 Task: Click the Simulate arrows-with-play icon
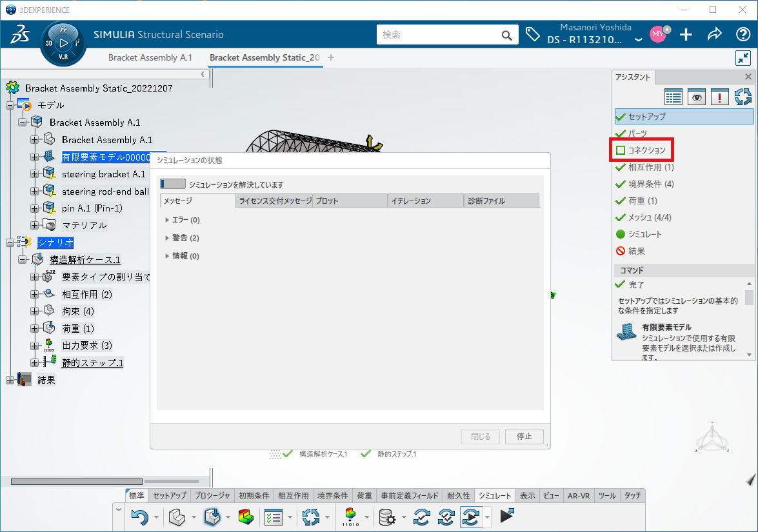pyautogui.click(x=471, y=518)
